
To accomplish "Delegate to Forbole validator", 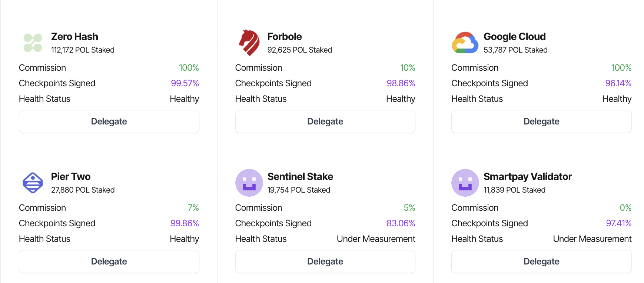I will click(x=325, y=121).
